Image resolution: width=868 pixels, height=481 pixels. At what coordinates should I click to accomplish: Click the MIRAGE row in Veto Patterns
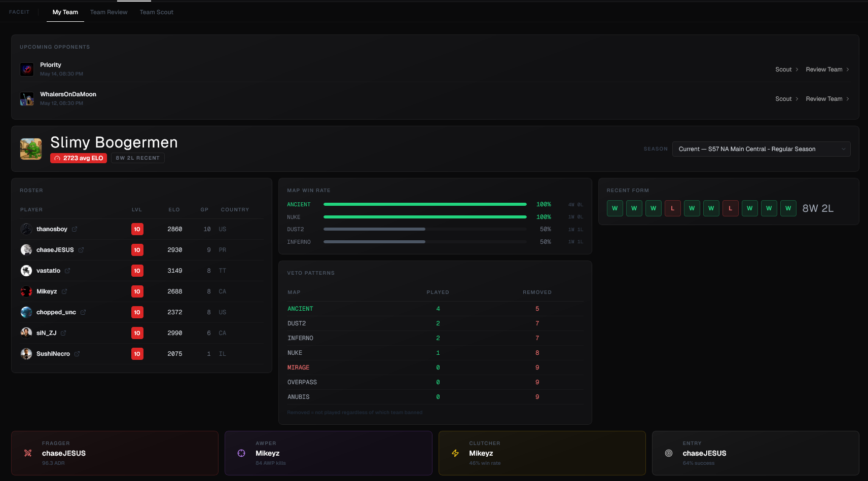tap(436, 367)
